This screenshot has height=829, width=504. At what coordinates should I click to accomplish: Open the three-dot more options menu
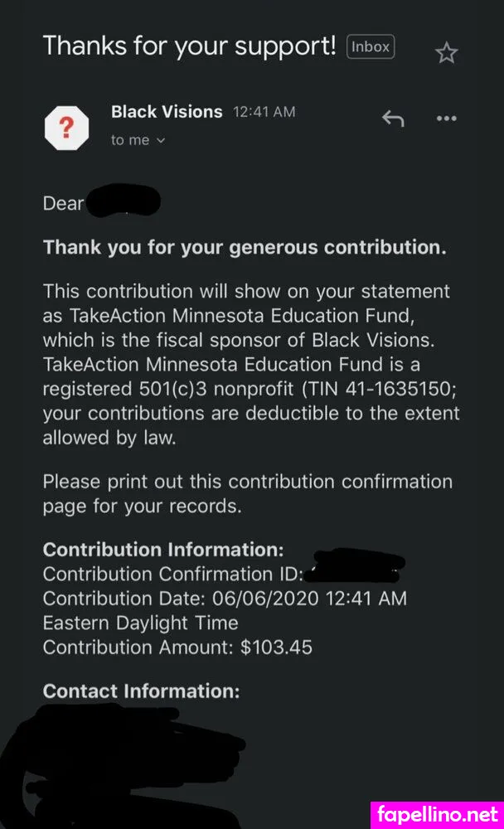(446, 119)
